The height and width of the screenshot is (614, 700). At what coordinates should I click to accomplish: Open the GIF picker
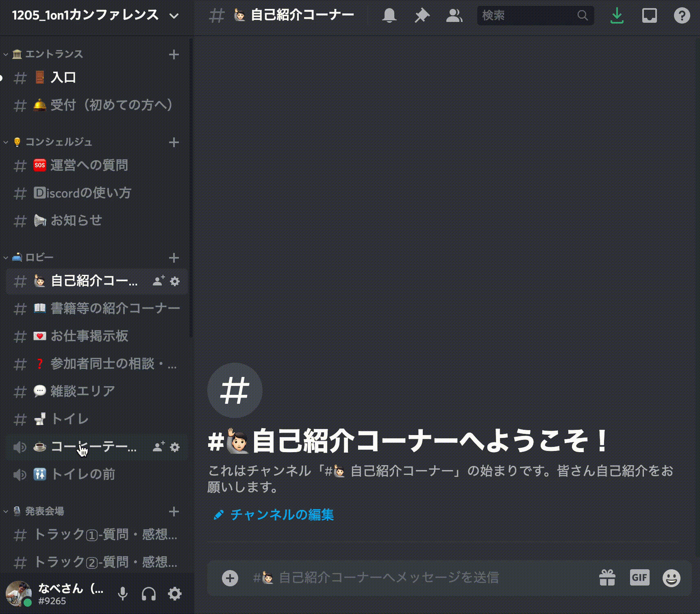(639, 578)
